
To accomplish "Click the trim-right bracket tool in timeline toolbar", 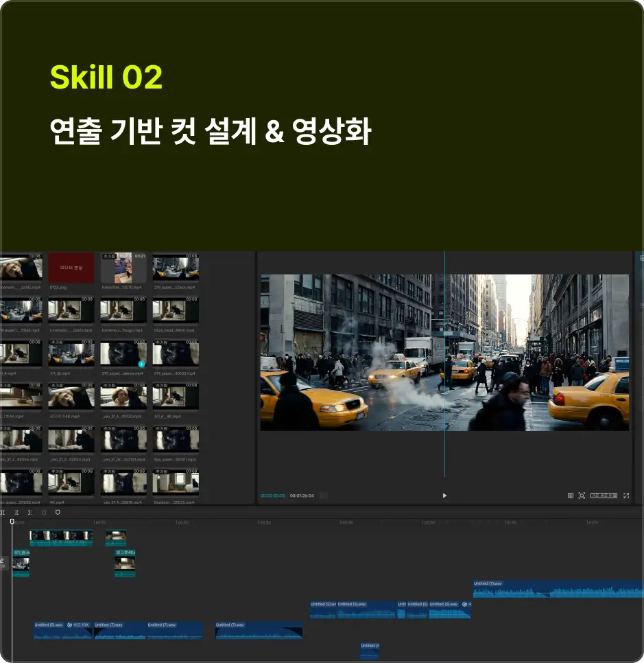I will click(29, 513).
